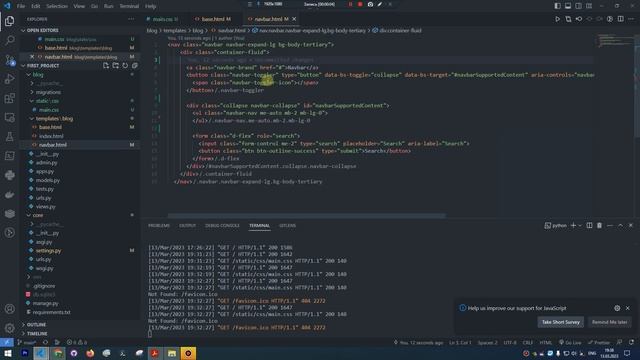
Task: Open the Search view in activity bar
Action: click(x=9, y=40)
